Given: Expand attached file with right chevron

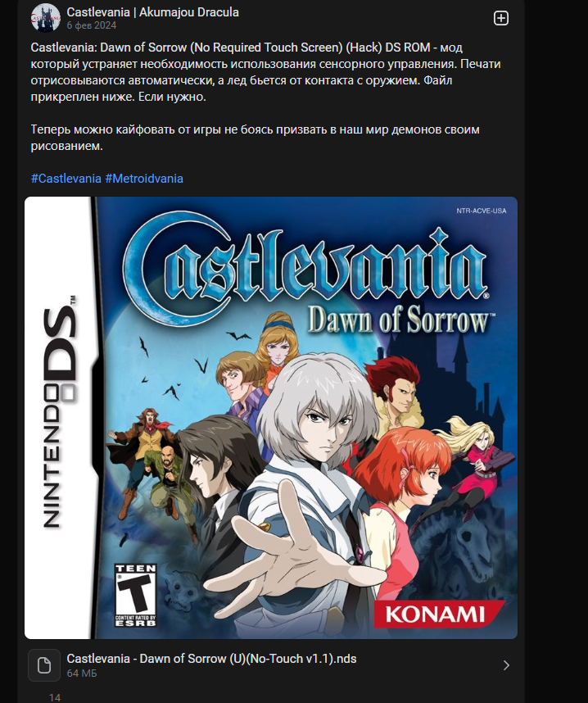Looking at the screenshot, I should pyautogui.click(x=506, y=665).
